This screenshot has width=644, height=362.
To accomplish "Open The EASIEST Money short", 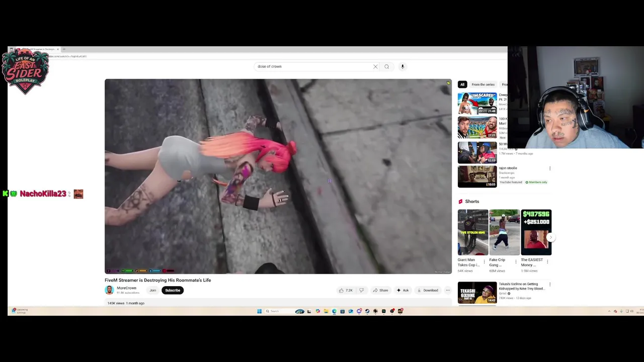I will (536, 232).
